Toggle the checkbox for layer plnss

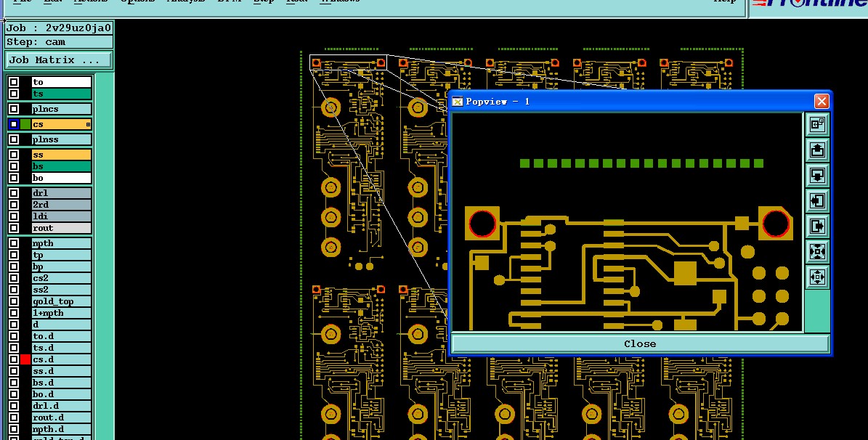14,139
